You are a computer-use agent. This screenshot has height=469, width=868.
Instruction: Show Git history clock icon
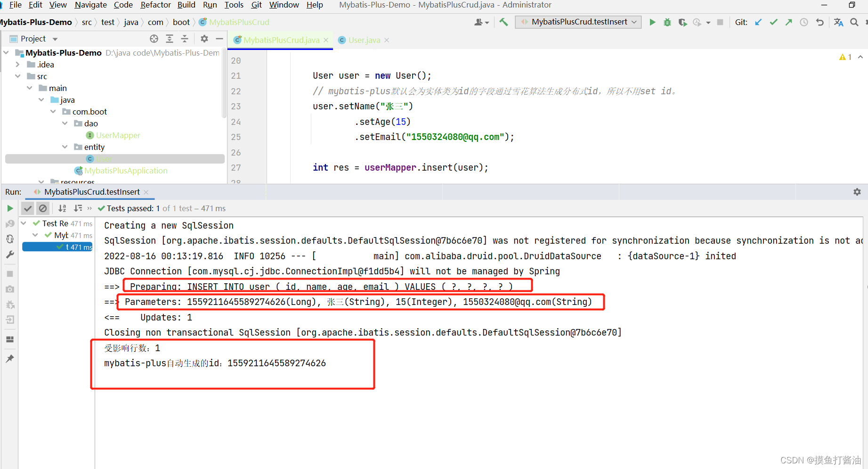pyautogui.click(x=804, y=22)
